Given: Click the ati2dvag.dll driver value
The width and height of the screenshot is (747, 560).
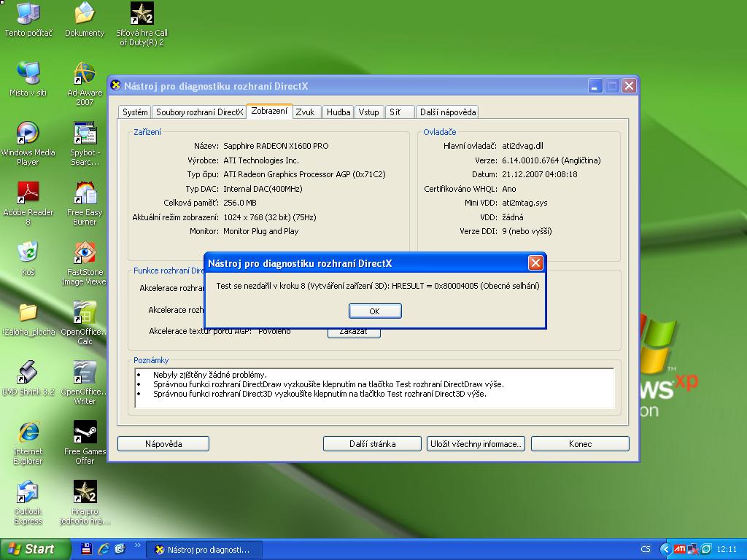Looking at the screenshot, I should (x=522, y=146).
